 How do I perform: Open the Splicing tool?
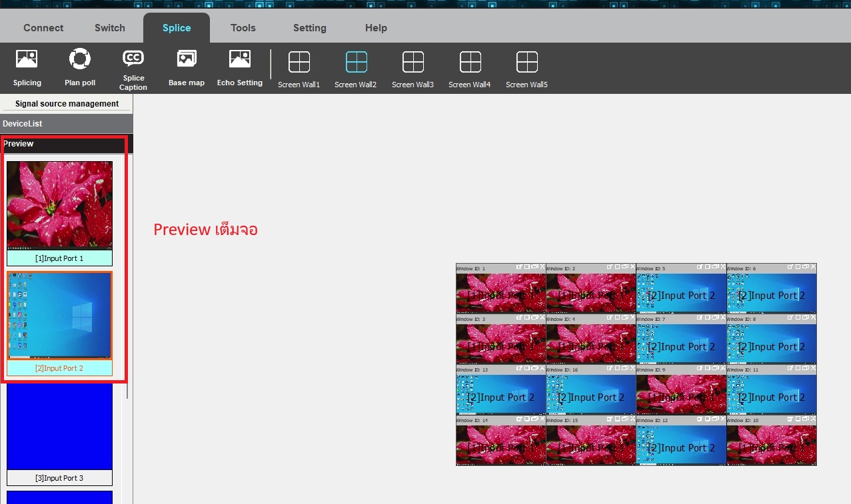(27, 67)
